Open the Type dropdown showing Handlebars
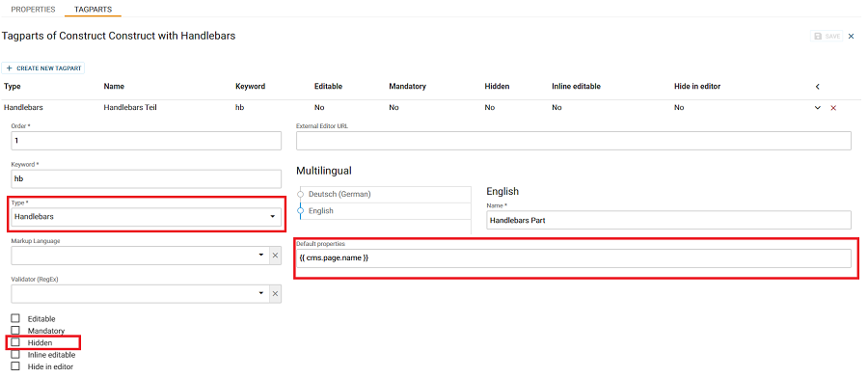The image size is (868, 378). coord(147,216)
